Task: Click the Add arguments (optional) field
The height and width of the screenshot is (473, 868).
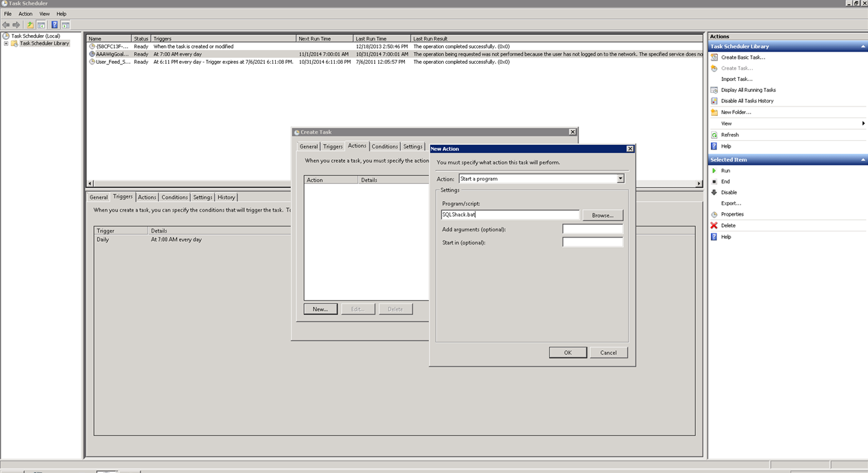Action: point(593,229)
